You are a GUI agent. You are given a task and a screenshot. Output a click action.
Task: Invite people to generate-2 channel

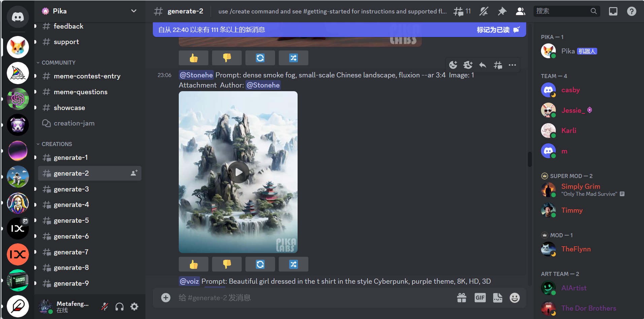[134, 173]
